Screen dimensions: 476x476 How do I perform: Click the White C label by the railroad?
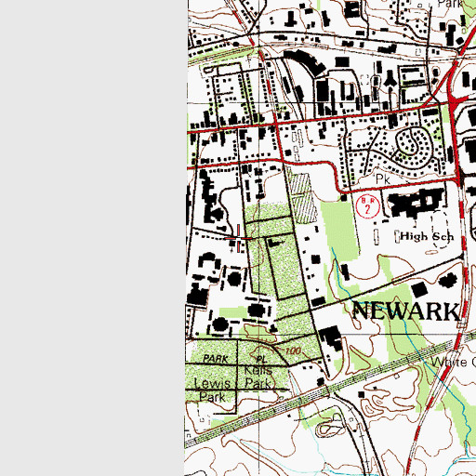point(454,362)
